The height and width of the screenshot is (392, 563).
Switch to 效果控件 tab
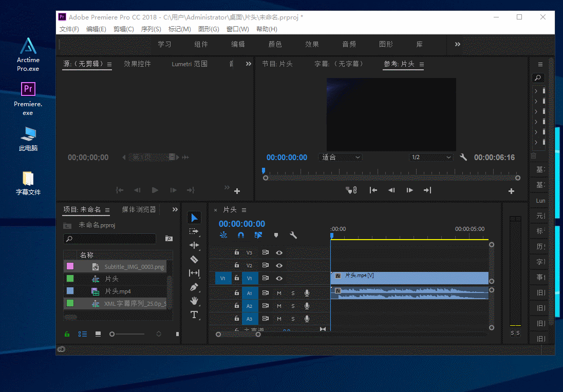137,64
